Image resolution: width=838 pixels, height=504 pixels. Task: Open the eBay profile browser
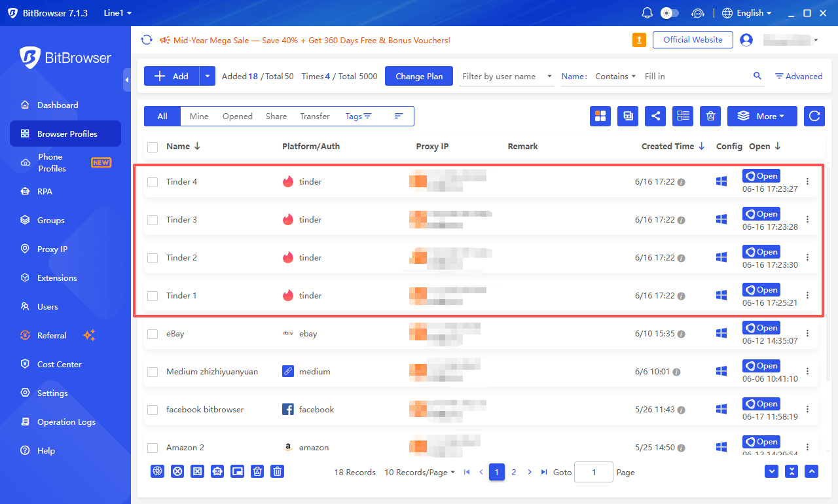[x=761, y=328]
